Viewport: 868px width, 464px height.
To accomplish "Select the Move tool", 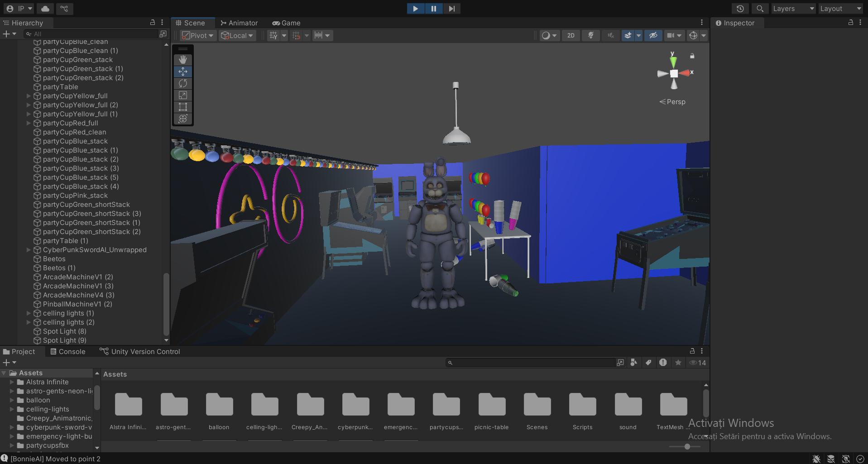I will (183, 72).
